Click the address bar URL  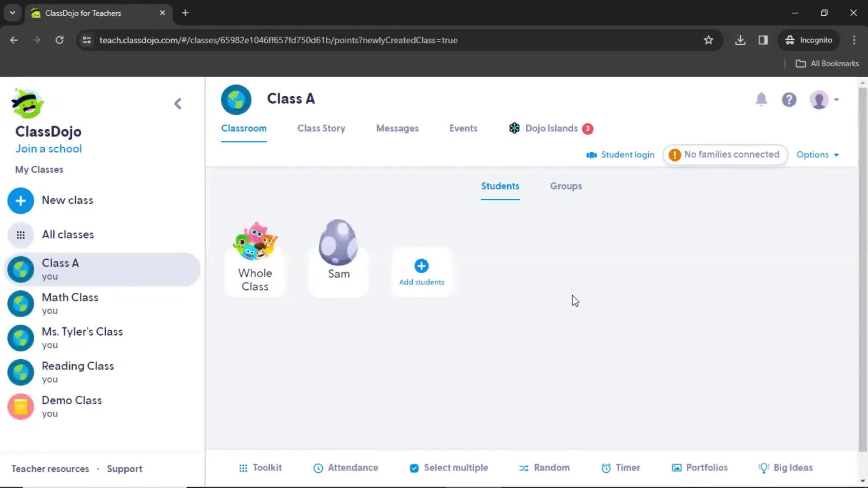tap(278, 40)
